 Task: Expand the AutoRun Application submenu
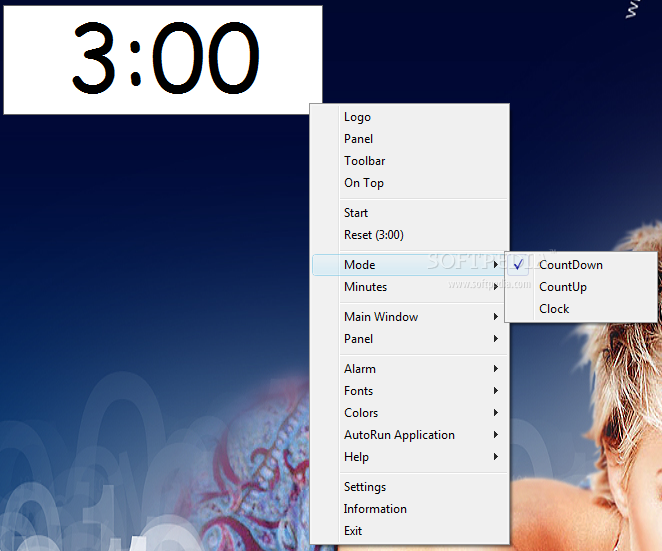coord(410,434)
